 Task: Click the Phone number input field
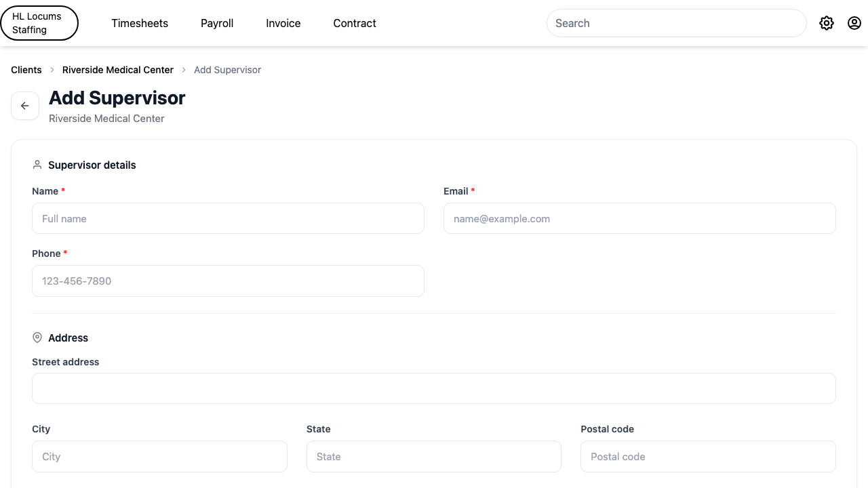(228, 281)
